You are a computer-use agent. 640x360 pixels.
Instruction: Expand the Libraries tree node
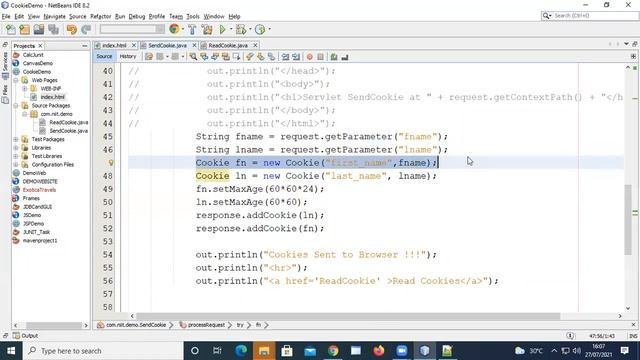coord(16,148)
